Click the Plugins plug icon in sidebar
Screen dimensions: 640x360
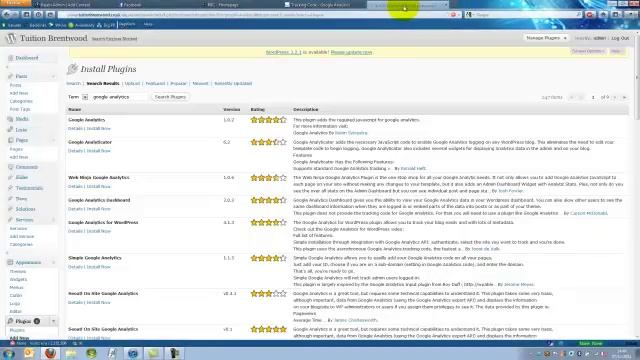pyautogui.click(x=11, y=321)
